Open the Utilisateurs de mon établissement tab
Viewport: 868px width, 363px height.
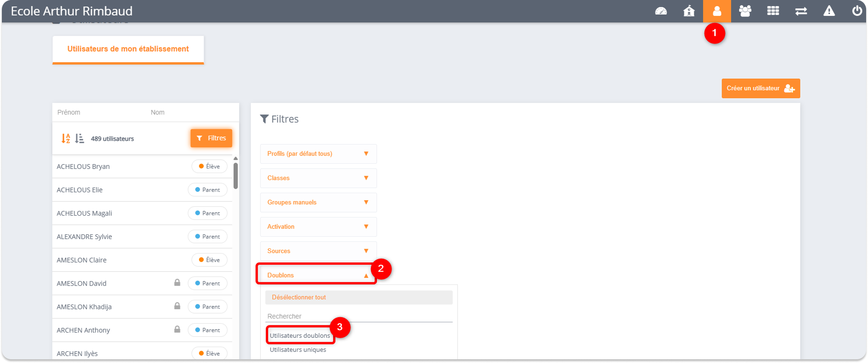point(128,49)
